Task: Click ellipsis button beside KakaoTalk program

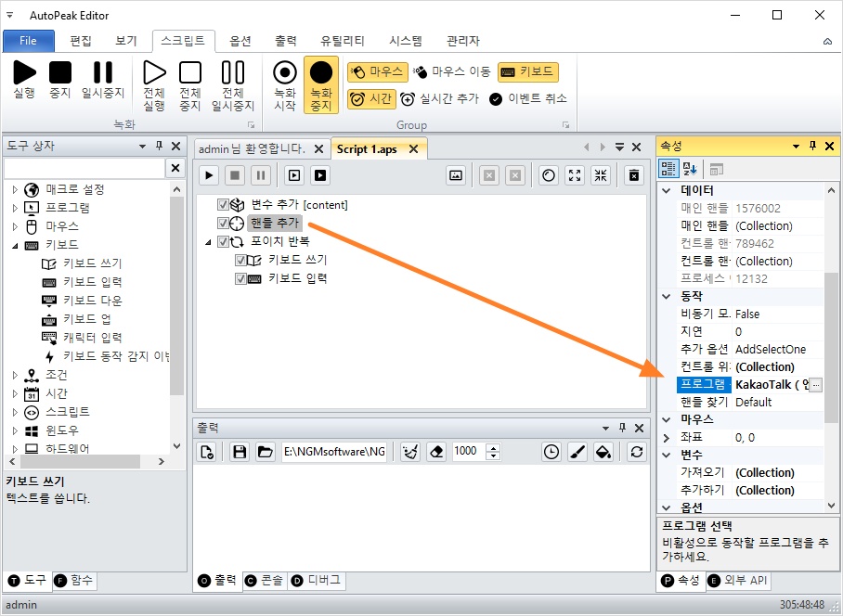Action: [815, 385]
